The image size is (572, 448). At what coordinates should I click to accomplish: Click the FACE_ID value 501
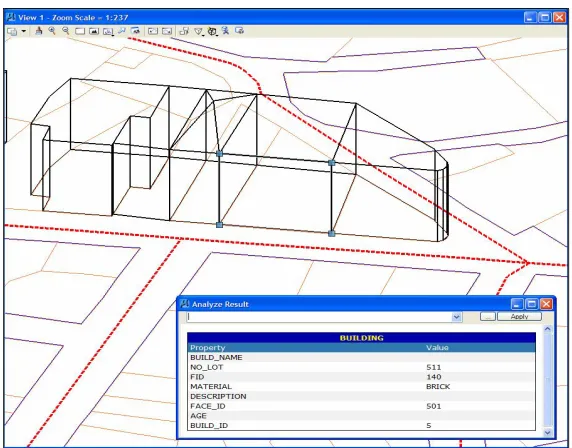(433, 406)
